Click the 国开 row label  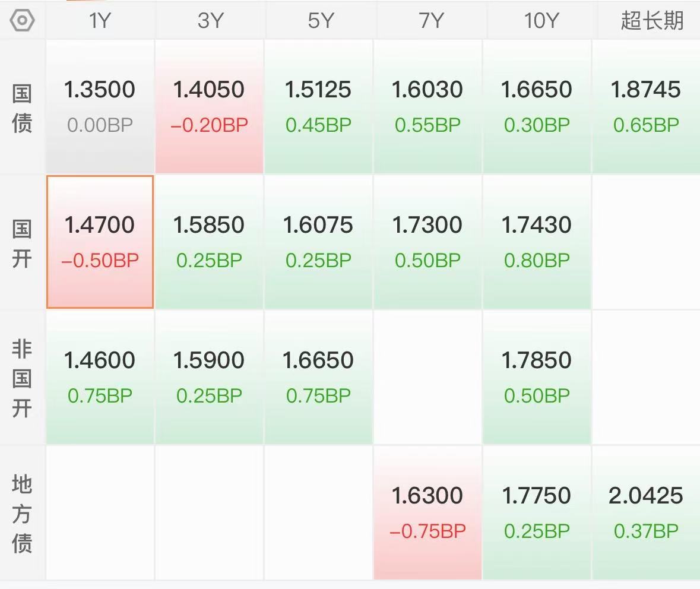click(22, 243)
